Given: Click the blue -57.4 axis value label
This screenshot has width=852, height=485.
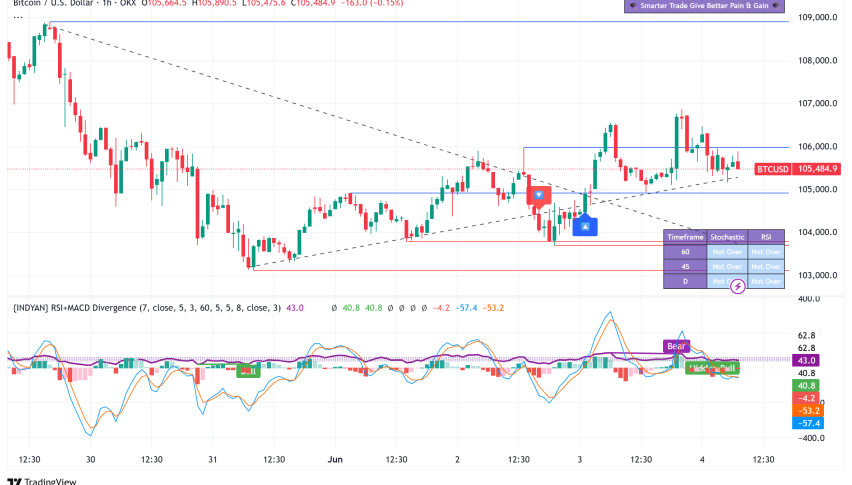Looking at the screenshot, I should [x=807, y=423].
